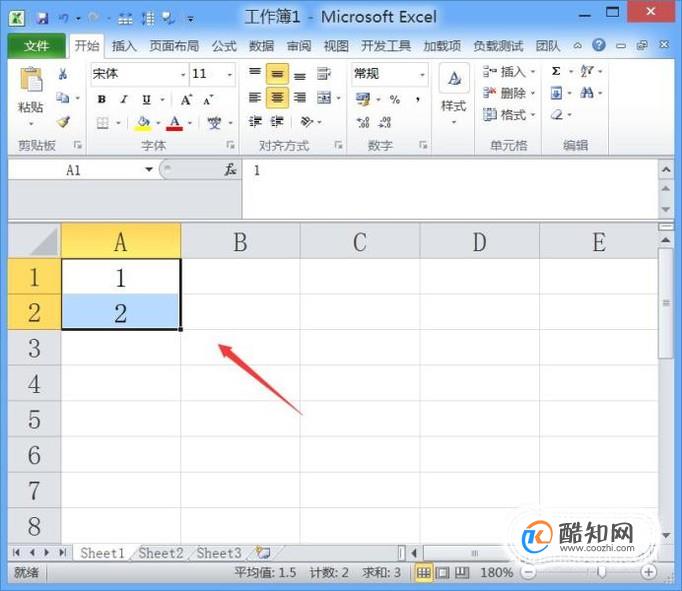Toggle bold formatting

[101, 100]
